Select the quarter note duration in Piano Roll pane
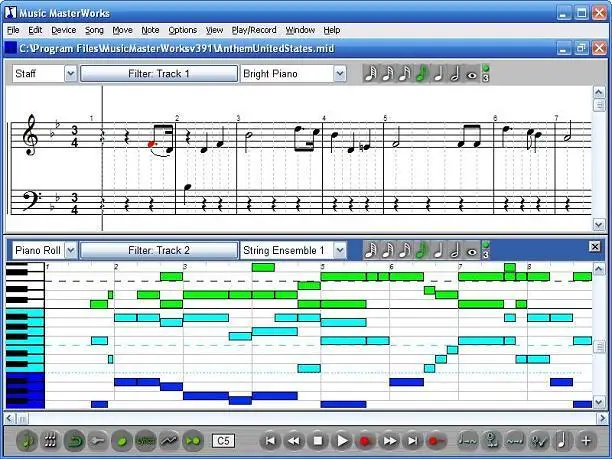 pyautogui.click(x=438, y=250)
